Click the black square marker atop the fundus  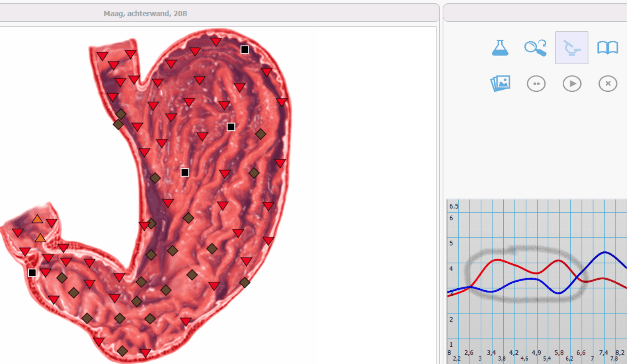tap(245, 50)
